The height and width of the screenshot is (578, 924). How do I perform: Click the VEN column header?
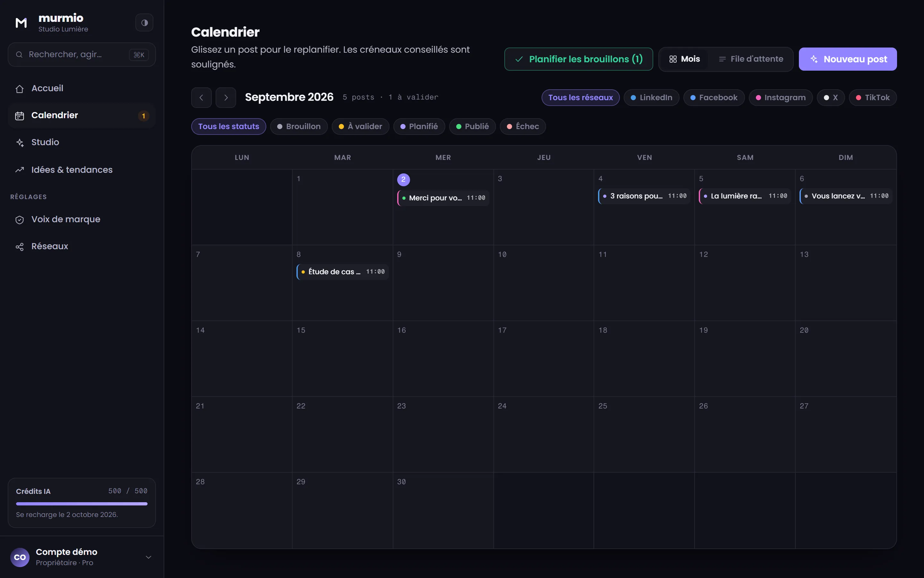[x=645, y=157]
